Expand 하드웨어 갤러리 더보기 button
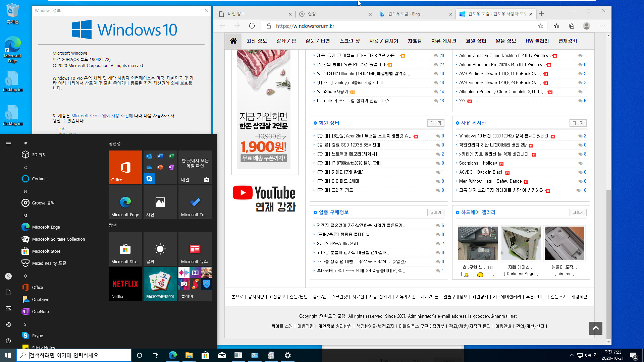The image size is (644, 362). click(578, 213)
